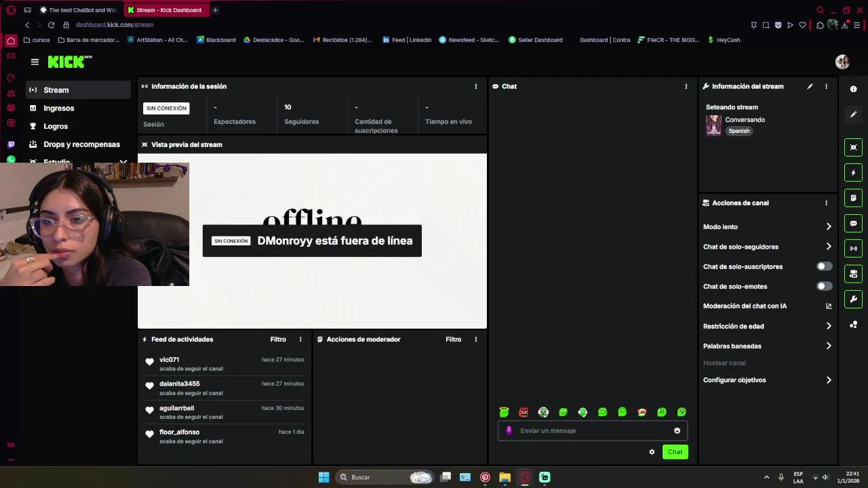Toggle Chat de solo-emotes switch

click(x=824, y=286)
